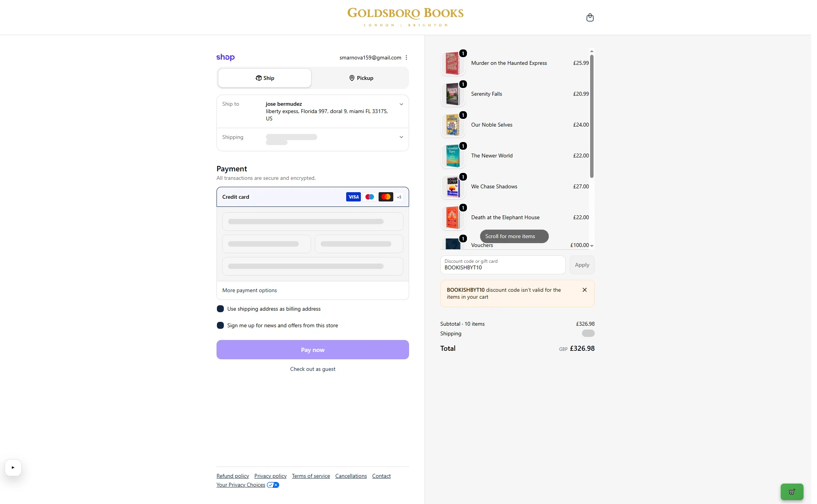Click the play arrow floating button
Image resolution: width=817 pixels, height=504 pixels.
pyautogui.click(x=13, y=467)
